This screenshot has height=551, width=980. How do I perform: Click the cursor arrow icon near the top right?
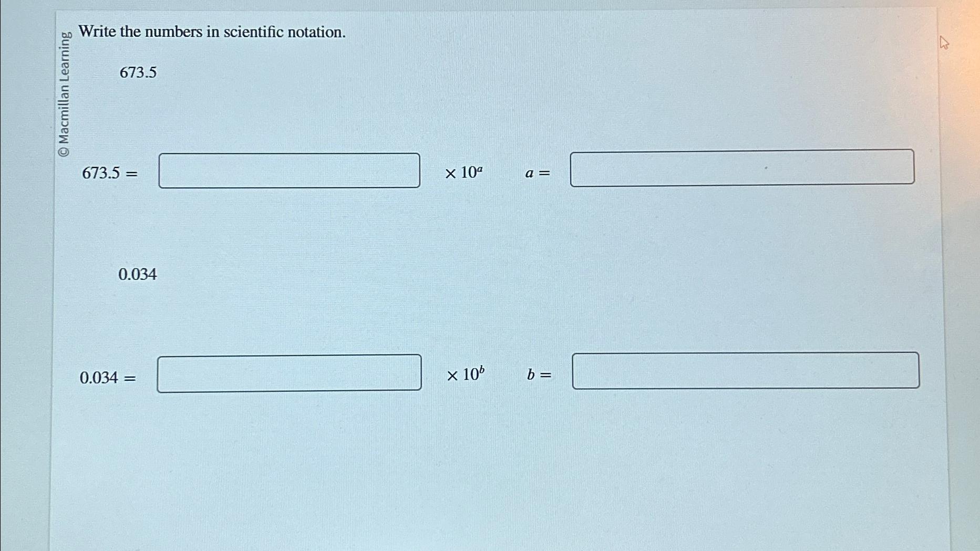944,42
